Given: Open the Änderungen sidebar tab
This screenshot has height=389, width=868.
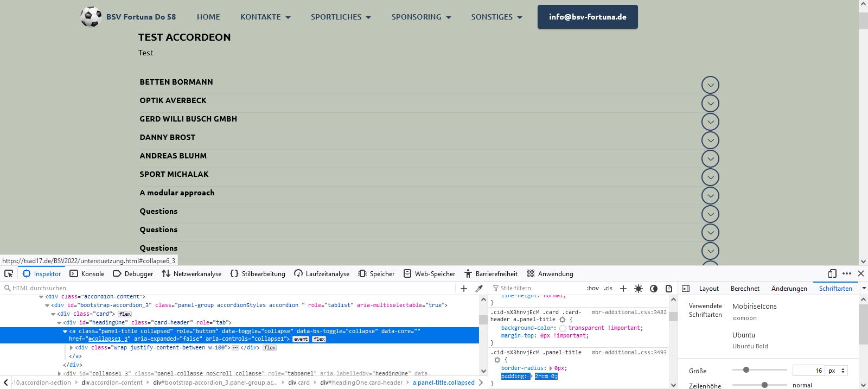Looking at the screenshot, I should pos(789,289).
